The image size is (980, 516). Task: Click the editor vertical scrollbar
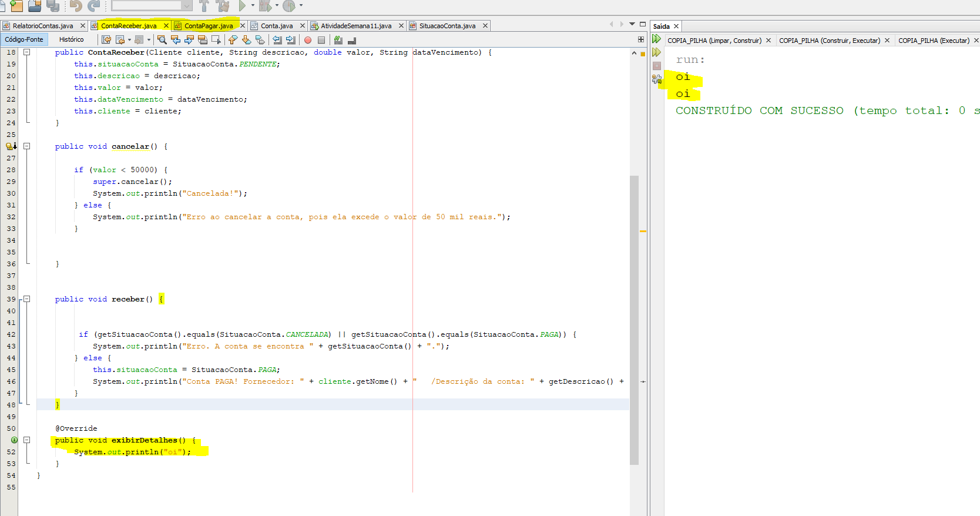point(634,320)
